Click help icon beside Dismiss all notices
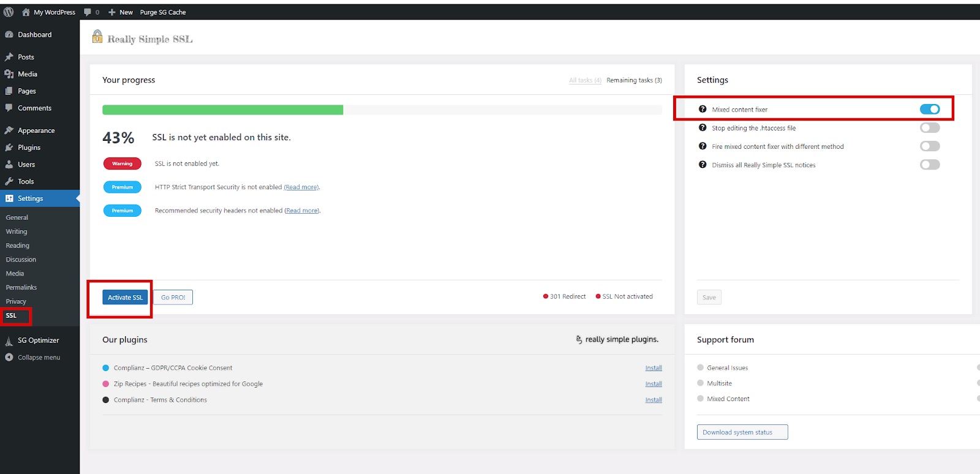The height and width of the screenshot is (474, 980). [x=703, y=164]
